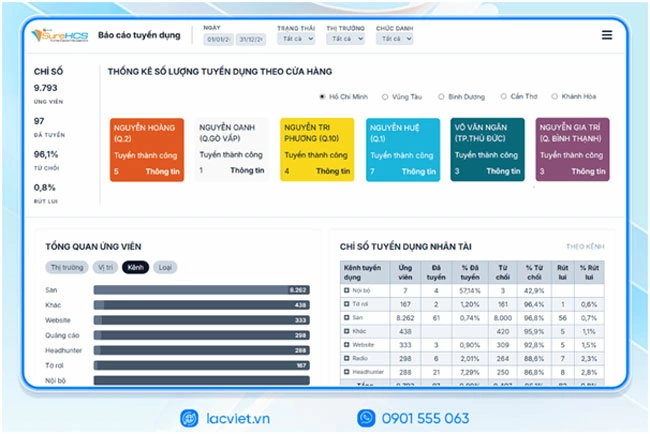
Task: Click the phone icon beside 0901 555 063
Action: pos(367,417)
